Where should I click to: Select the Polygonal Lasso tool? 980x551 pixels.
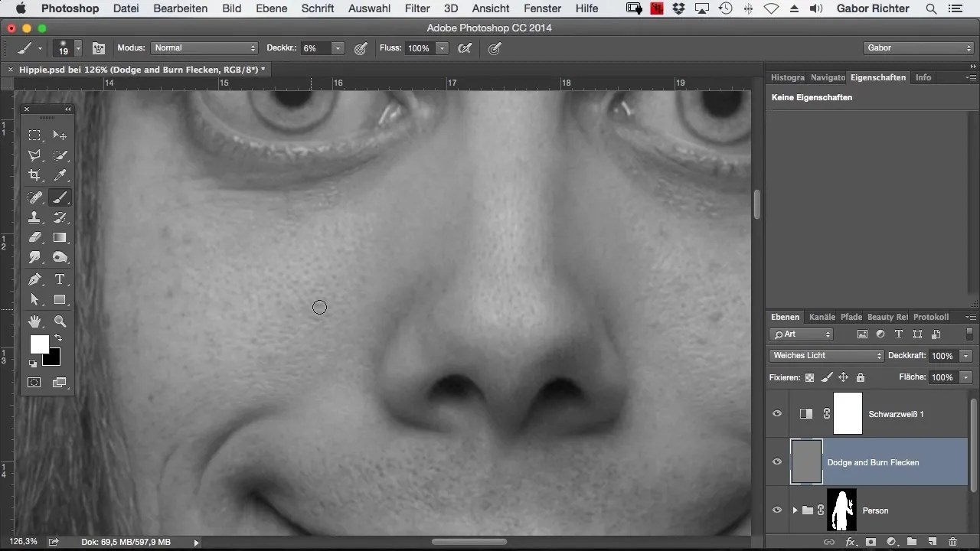pyautogui.click(x=35, y=155)
